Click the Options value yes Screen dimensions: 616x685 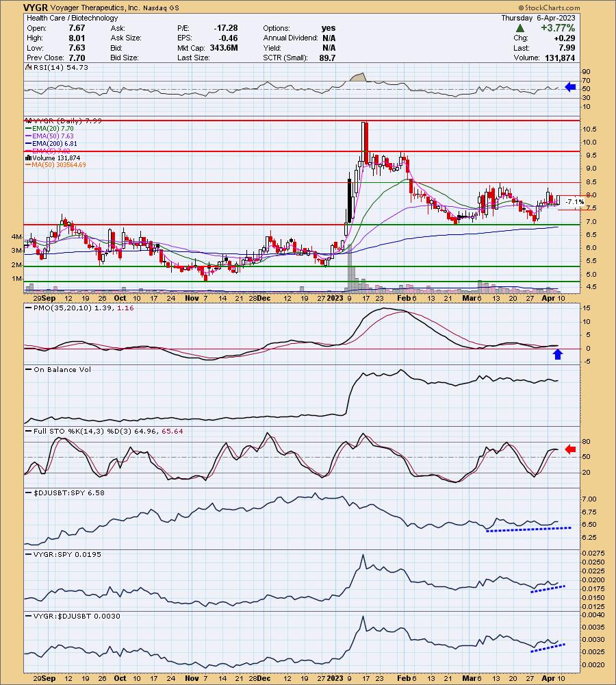329,28
